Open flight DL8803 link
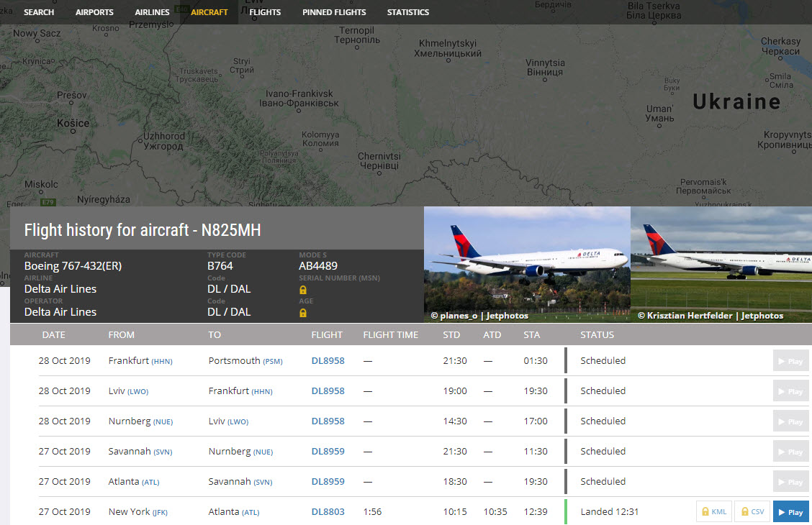 click(328, 512)
